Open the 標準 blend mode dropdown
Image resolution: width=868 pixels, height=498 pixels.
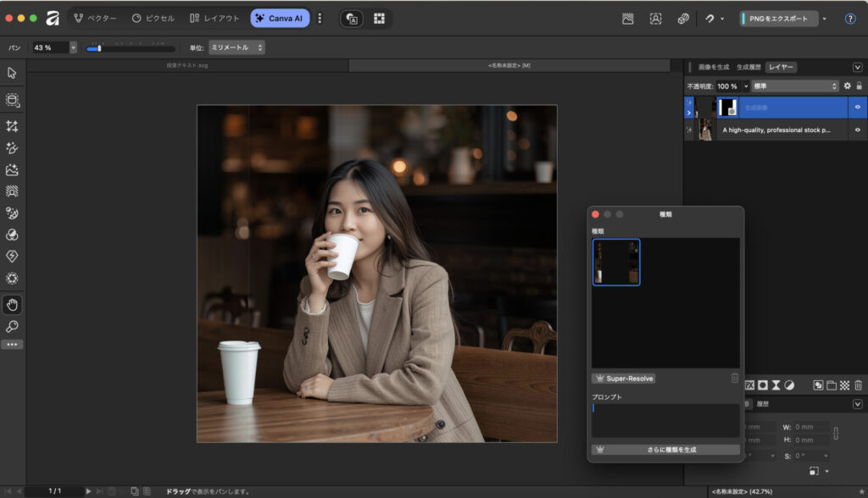(795, 86)
